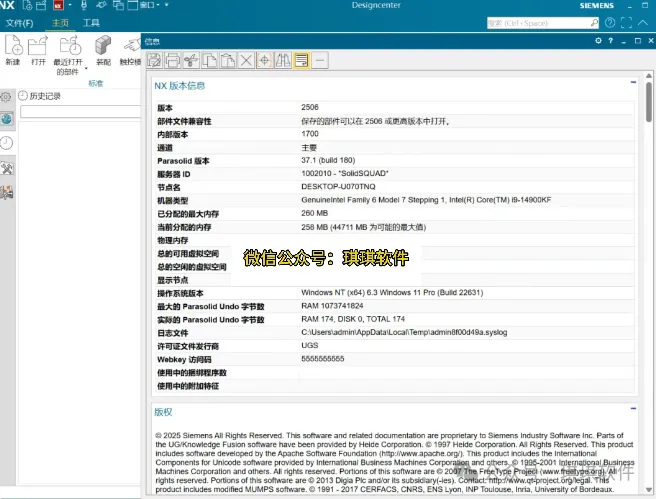Viewport: 656px width, 499px height.
Task: Click the 触控模式 touch ribbon button
Action: (131, 50)
